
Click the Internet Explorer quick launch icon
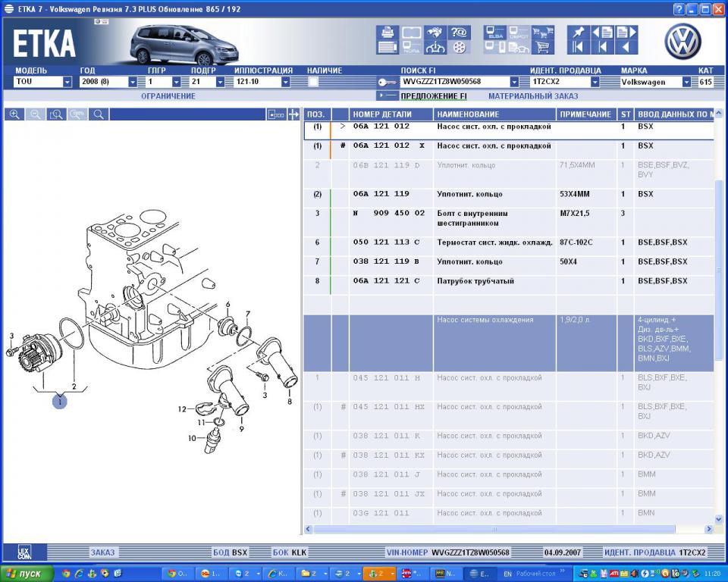point(79,574)
